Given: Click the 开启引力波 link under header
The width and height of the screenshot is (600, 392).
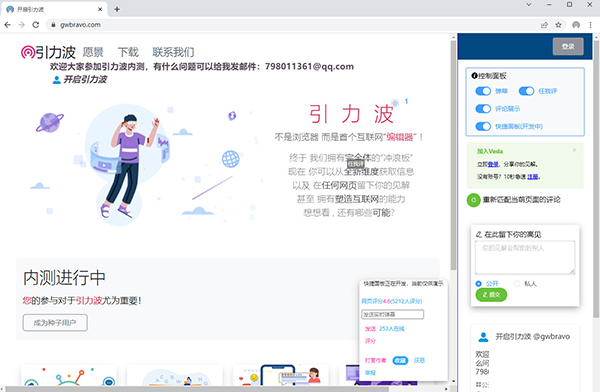Looking at the screenshot, I should pyautogui.click(x=85, y=80).
